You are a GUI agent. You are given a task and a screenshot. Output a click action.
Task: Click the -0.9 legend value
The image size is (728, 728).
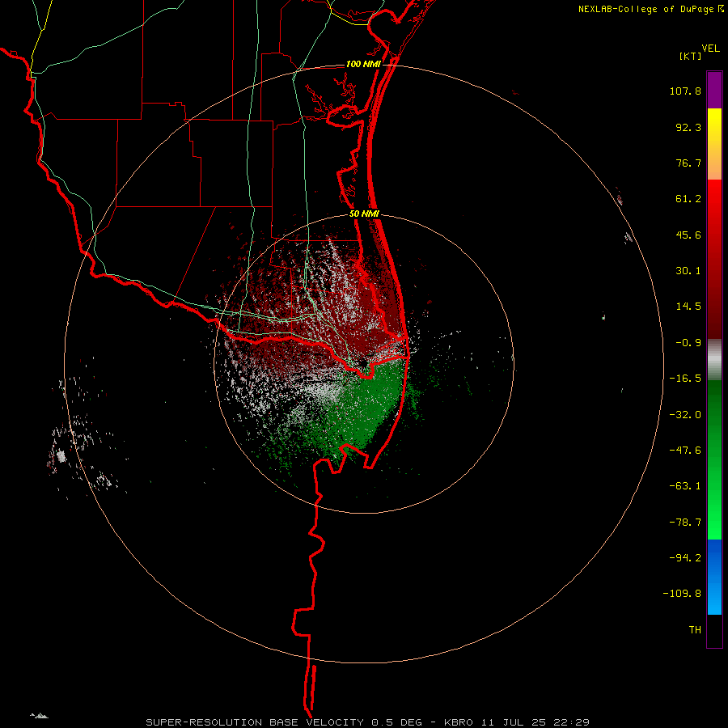pos(688,343)
